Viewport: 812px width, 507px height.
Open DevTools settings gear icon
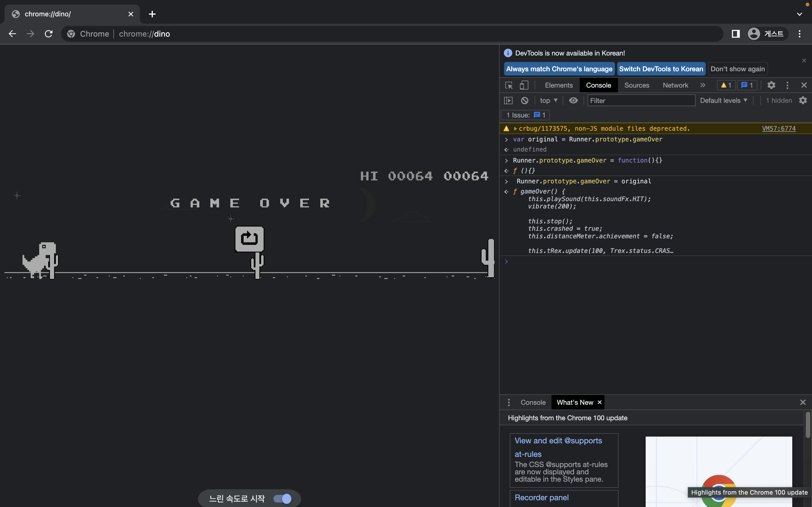[x=771, y=85]
